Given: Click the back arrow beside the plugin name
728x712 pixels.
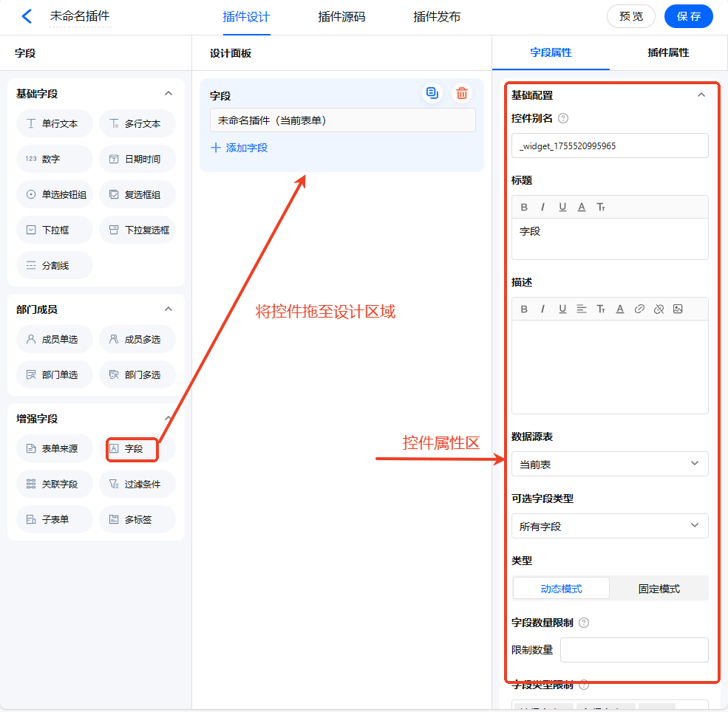Looking at the screenshot, I should 27,16.
